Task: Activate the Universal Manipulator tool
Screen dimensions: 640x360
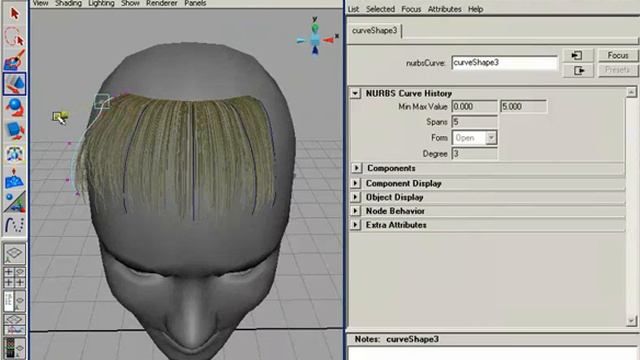Action: pyautogui.click(x=15, y=154)
